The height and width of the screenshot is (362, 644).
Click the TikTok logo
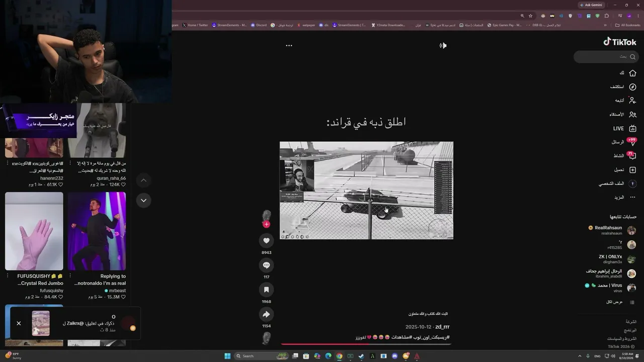coord(620,42)
